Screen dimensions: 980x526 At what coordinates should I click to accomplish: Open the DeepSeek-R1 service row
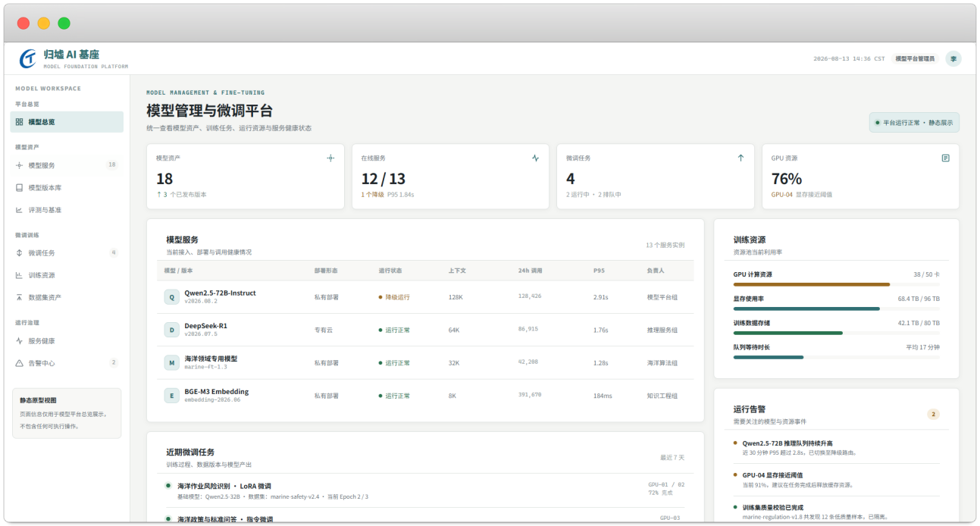pos(425,330)
